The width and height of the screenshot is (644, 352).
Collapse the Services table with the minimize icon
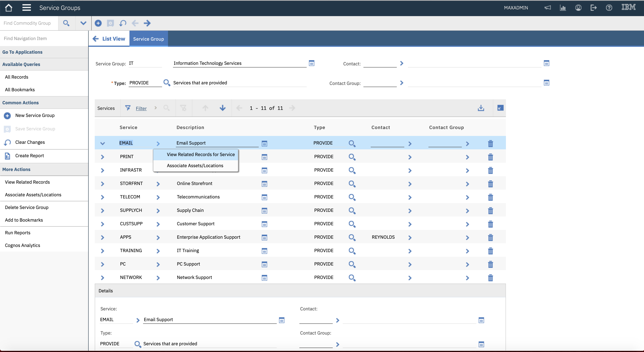tap(500, 108)
